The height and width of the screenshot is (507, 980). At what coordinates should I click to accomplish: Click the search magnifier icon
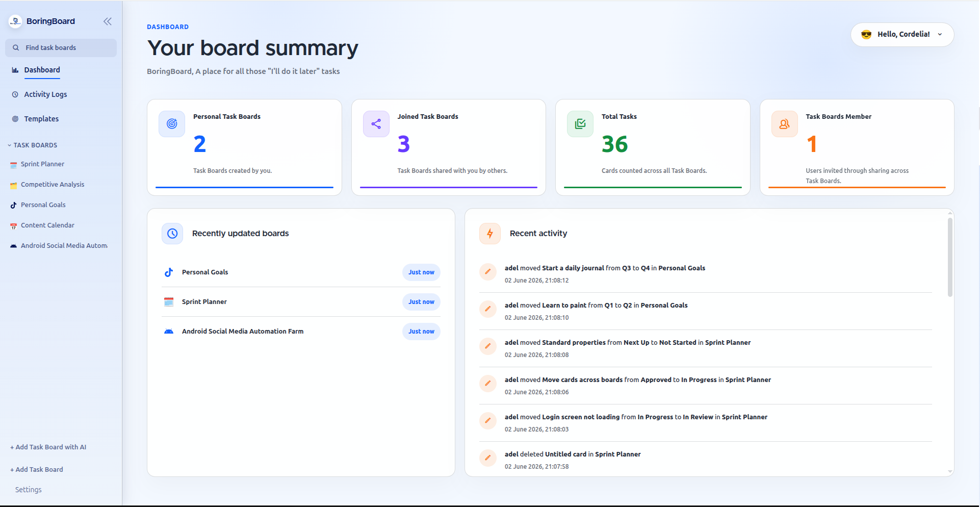pyautogui.click(x=16, y=48)
